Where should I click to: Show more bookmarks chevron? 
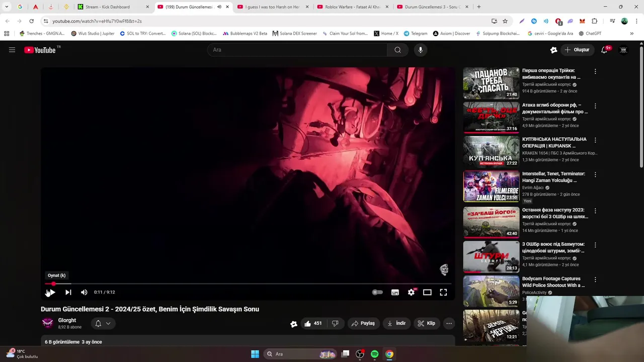point(631,34)
